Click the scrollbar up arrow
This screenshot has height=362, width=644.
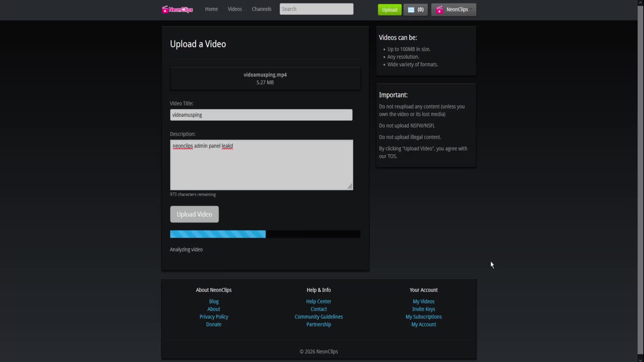point(640,2)
